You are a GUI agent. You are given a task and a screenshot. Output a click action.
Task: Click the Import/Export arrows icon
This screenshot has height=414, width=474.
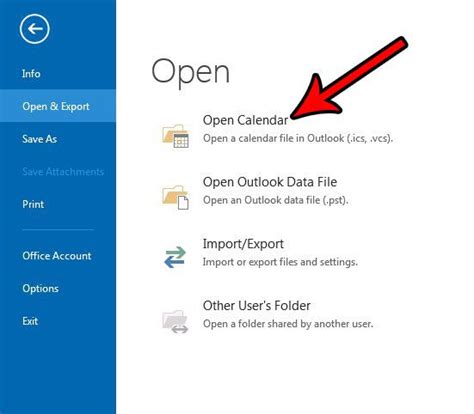[x=175, y=257]
